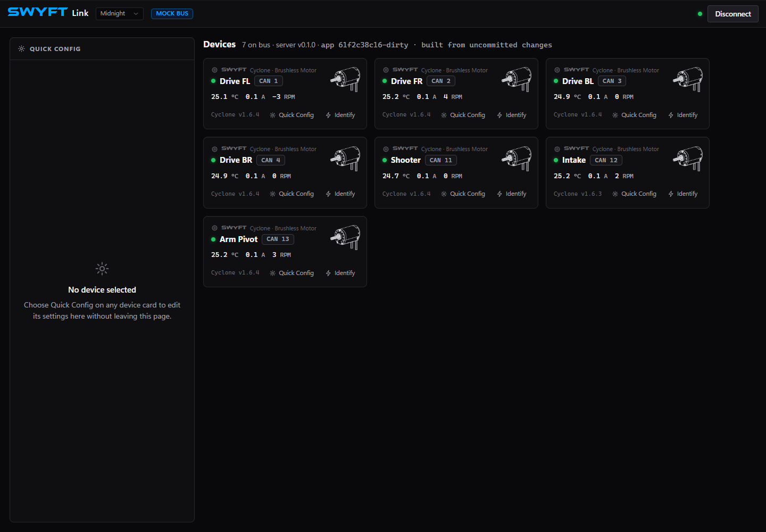Click the MOCK BUS badge

tap(172, 13)
